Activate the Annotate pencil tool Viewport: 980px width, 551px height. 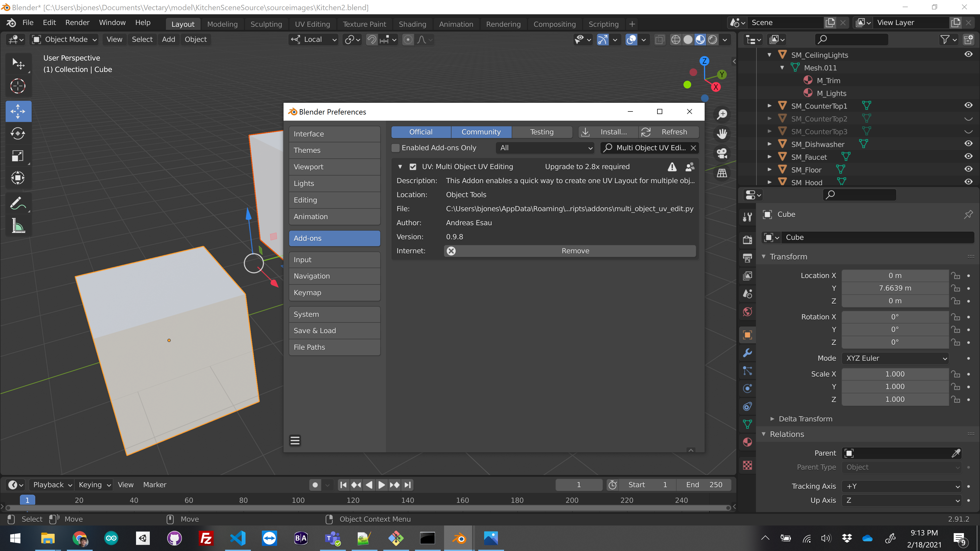(x=18, y=204)
